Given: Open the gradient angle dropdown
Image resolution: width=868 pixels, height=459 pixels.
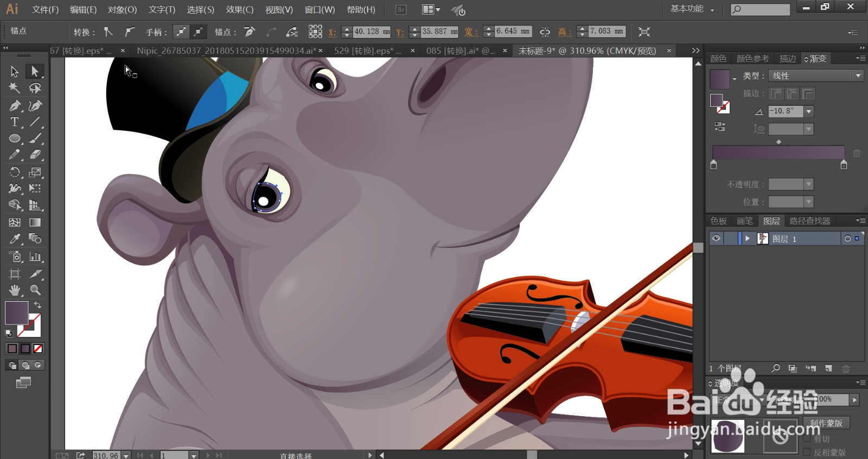Looking at the screenshot, I should (809, 111).
